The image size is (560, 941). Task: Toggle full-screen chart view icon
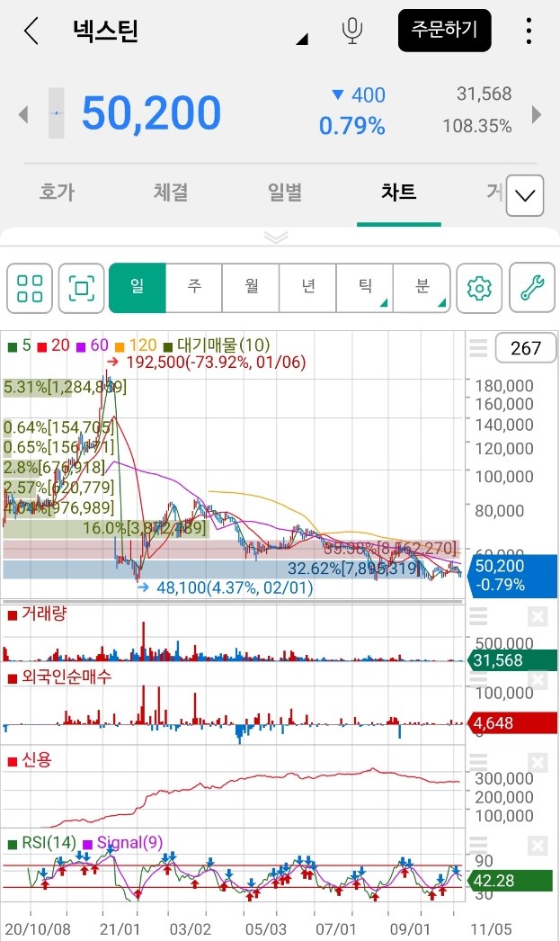[82, 288]
